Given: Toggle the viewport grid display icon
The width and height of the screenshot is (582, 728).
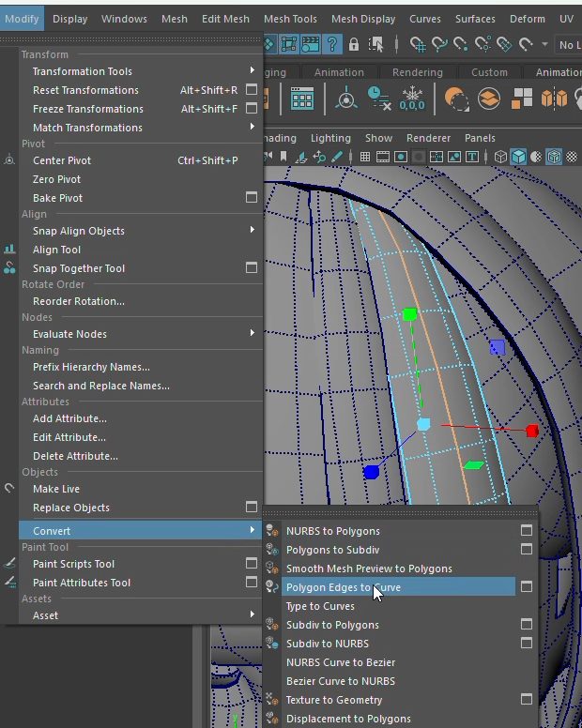Looking at the screenshot, I should tap(366, 157).
